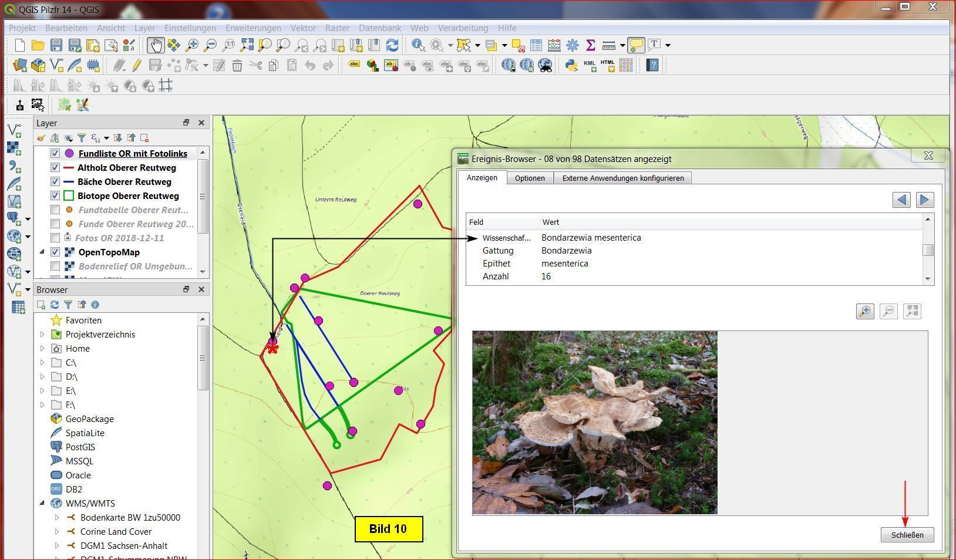Viewport: 956px width, 560px height.
Task: Open the Statistical Summary sigma icon
Action: 591,45
